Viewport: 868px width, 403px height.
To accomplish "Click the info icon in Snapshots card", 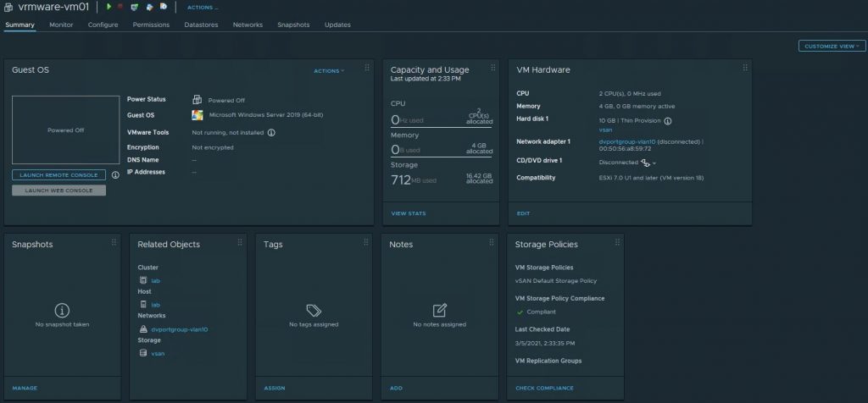I will click(62, 310).
